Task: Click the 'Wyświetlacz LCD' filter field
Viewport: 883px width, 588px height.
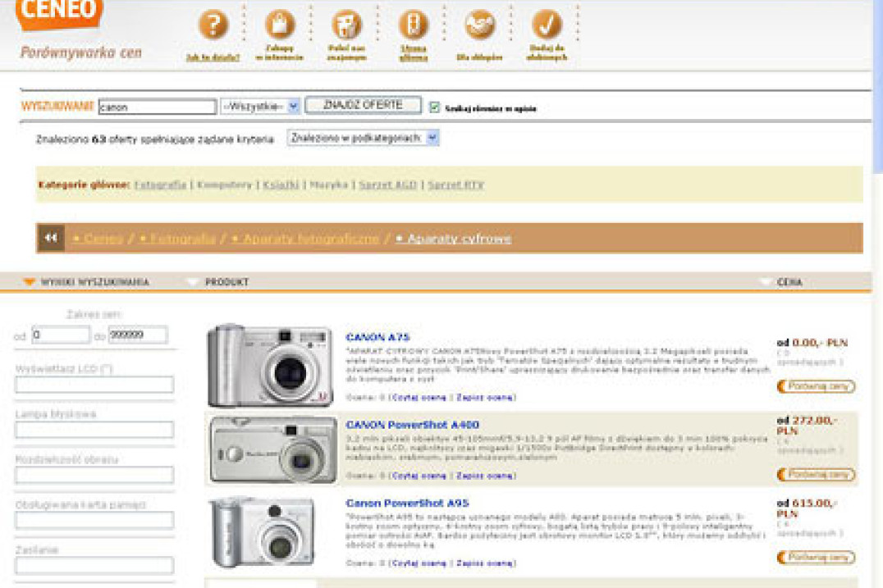Action: click(x=94, y=385)
